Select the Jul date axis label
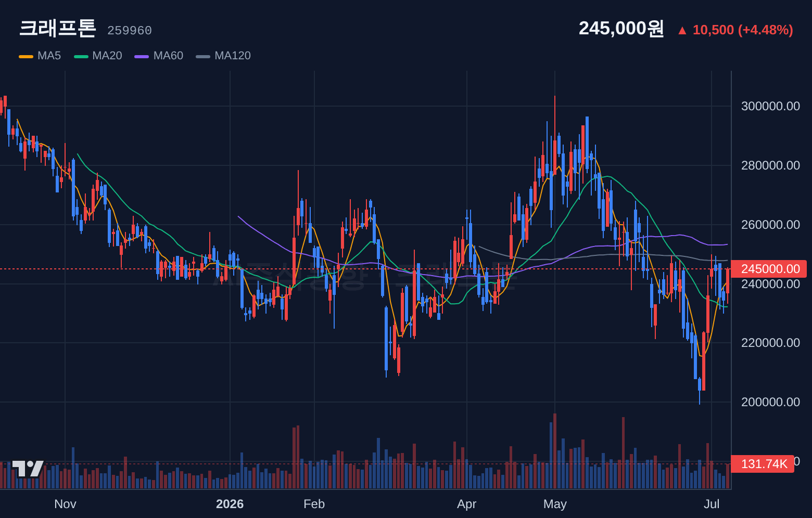 tap(712, 504)
